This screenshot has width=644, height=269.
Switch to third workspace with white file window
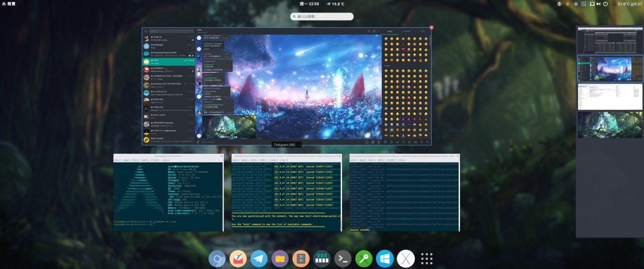[x=610, y=97]
